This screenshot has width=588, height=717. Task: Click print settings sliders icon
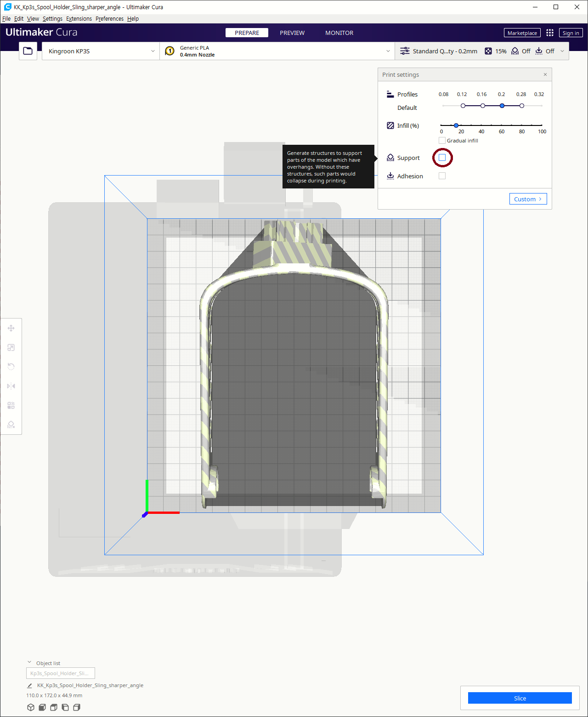[x=405, y=51]
